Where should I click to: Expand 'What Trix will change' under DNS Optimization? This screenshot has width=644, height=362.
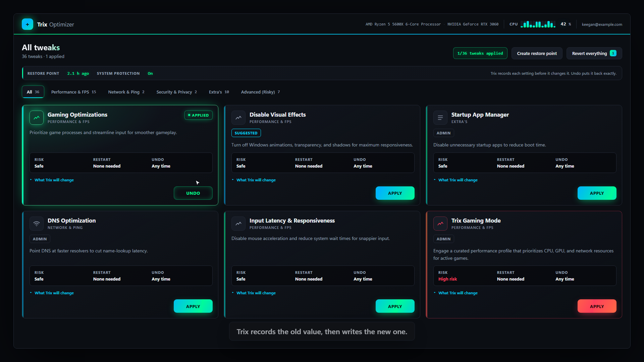52,293
